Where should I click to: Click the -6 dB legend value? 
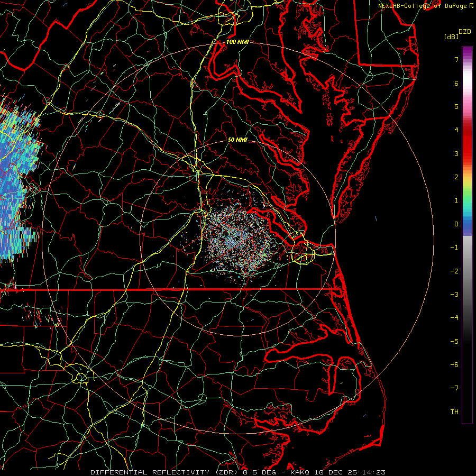point(454,365)
